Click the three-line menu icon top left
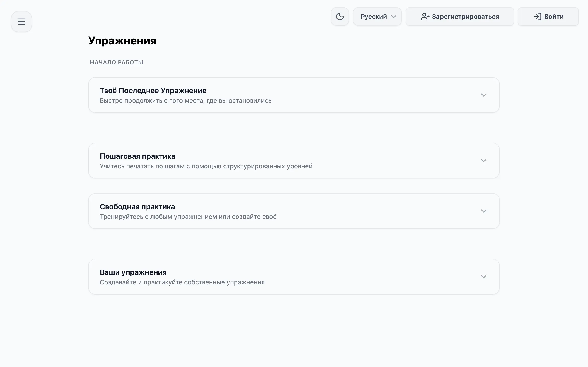Image resolution: width=588 pixels, height=367 pixels. click(x=21, y=21)
